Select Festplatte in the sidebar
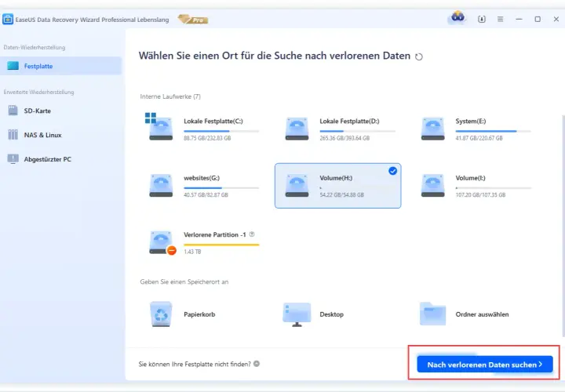 [61, 66]
